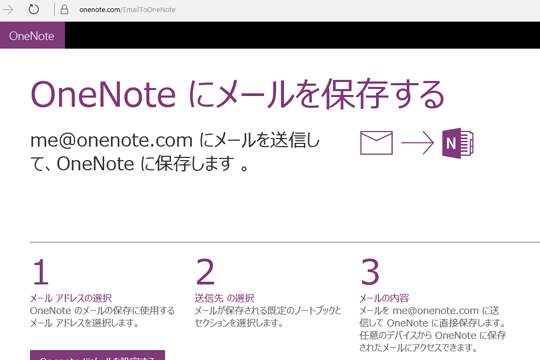Click the text "メール アドレスを選択します。"
The image size is (540, 360).
pos(84,323)
